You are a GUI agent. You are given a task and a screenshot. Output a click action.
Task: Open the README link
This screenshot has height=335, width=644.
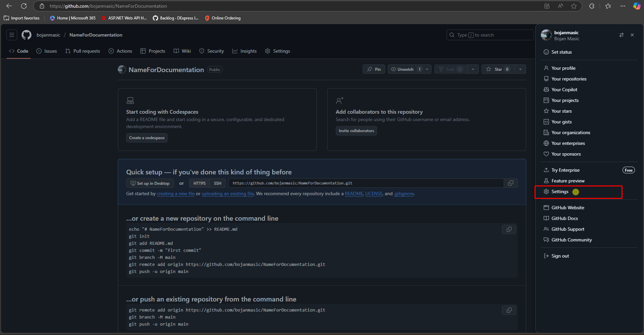[354, 193]
